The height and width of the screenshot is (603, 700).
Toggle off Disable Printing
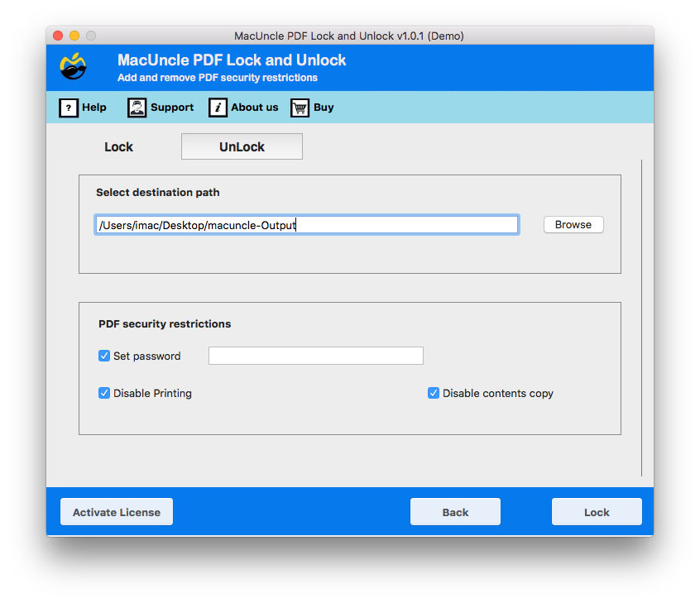(x=103, y=393)
